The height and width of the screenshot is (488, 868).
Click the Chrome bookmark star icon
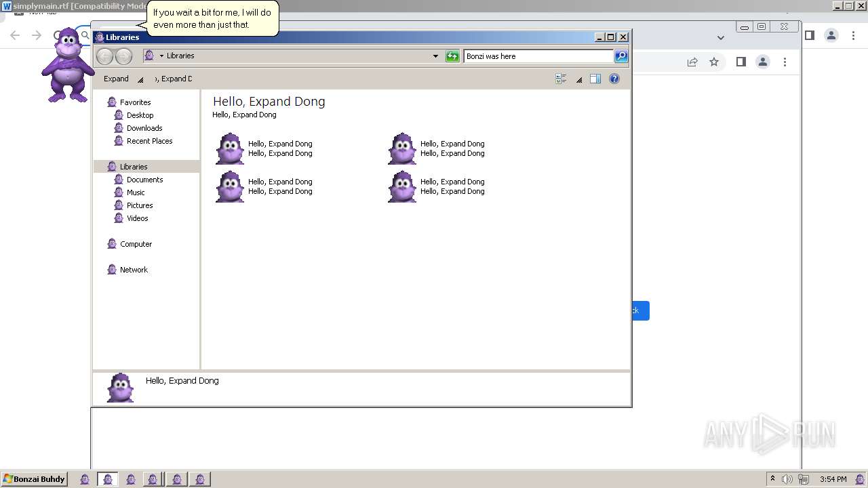[x=714, y=62]
